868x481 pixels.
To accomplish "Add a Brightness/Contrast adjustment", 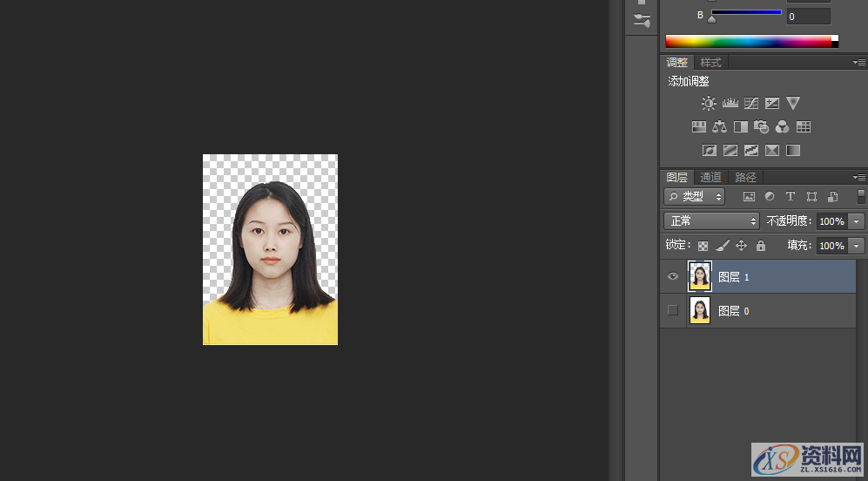I will 709,104.
